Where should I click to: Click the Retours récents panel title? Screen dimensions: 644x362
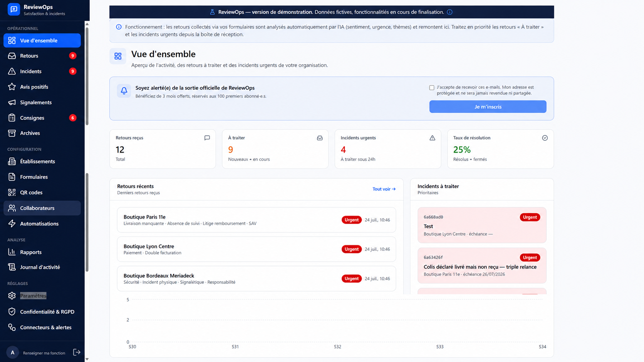pos(135,186)
